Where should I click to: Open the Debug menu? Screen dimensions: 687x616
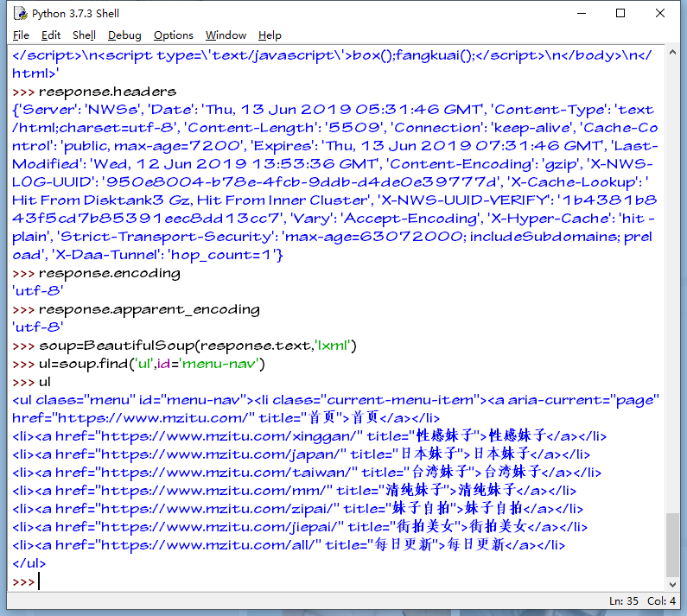pyautogui.click(x=124, y=35)
